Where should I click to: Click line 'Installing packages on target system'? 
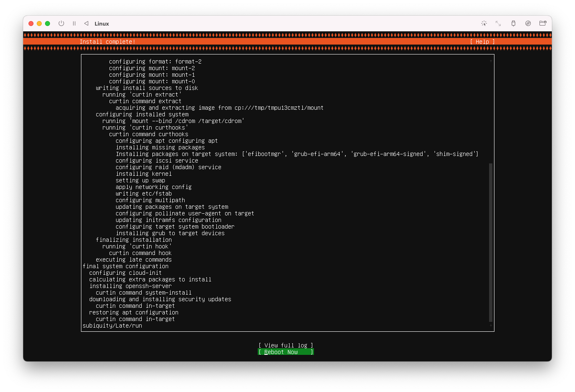pyautogui.click(x=297, y=154)
